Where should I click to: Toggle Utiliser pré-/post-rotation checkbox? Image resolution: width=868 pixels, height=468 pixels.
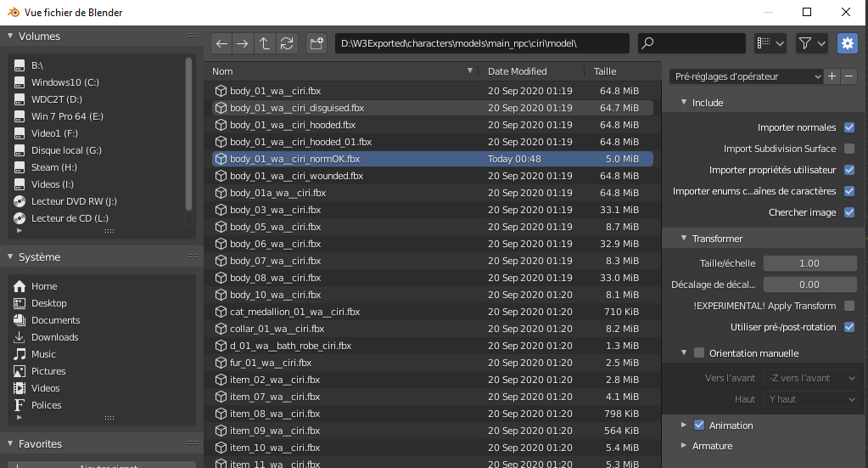click(x=849, y=327)
